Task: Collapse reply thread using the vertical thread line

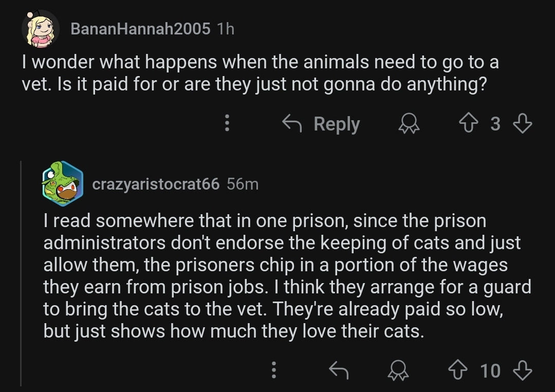Action: pyautogui.click(x=21, y=272)
